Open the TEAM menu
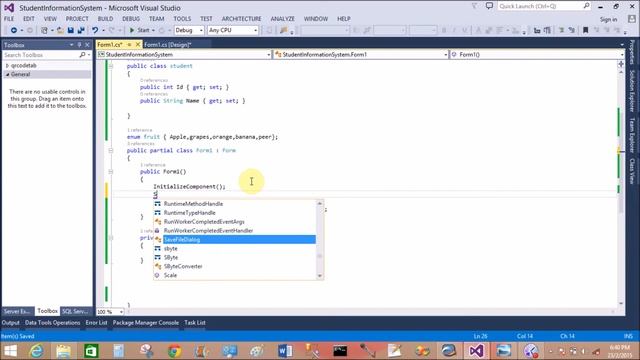This screenshot has width=640, height=360. [157, 19]
